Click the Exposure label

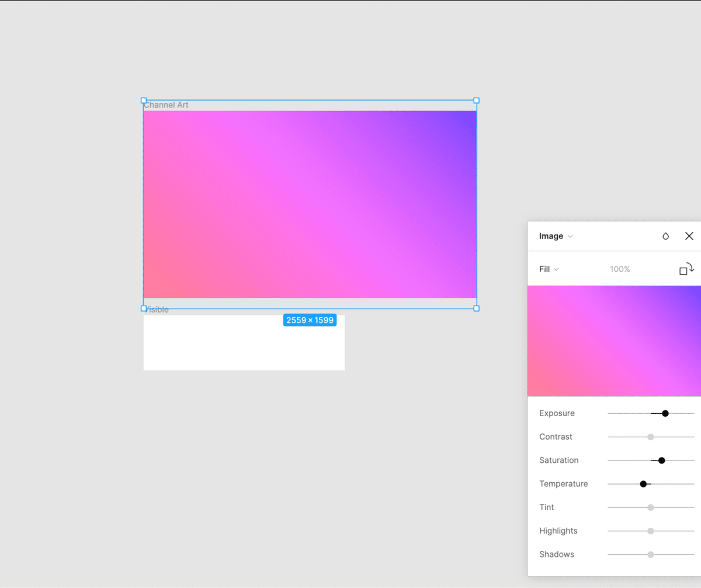(x=557, y=413)
